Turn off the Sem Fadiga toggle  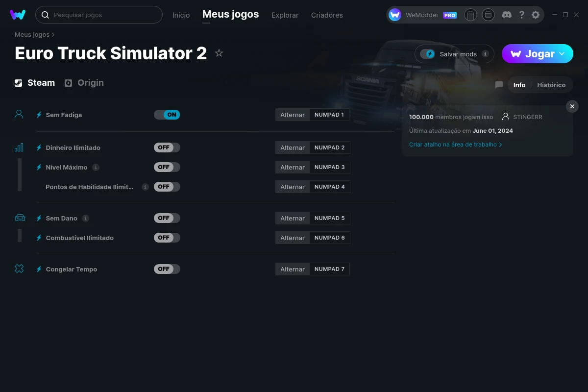click(167, 115)
